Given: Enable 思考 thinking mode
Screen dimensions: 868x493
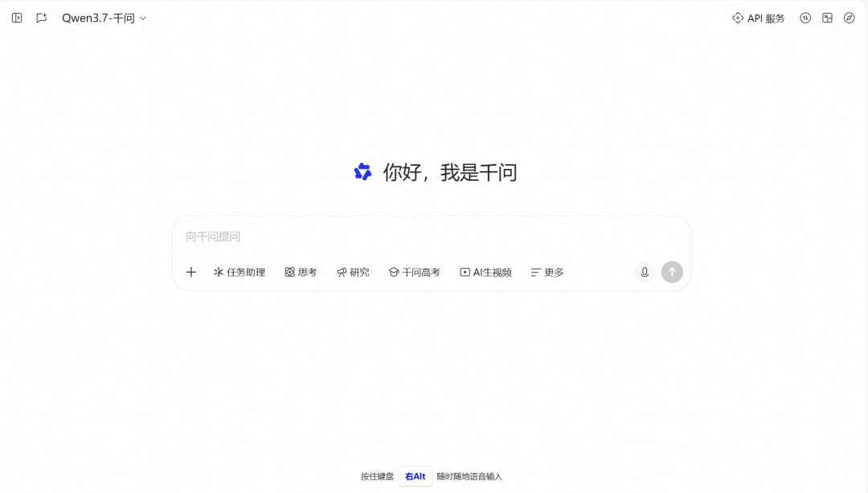Looking at the screenshot, I should coord(301,272).
